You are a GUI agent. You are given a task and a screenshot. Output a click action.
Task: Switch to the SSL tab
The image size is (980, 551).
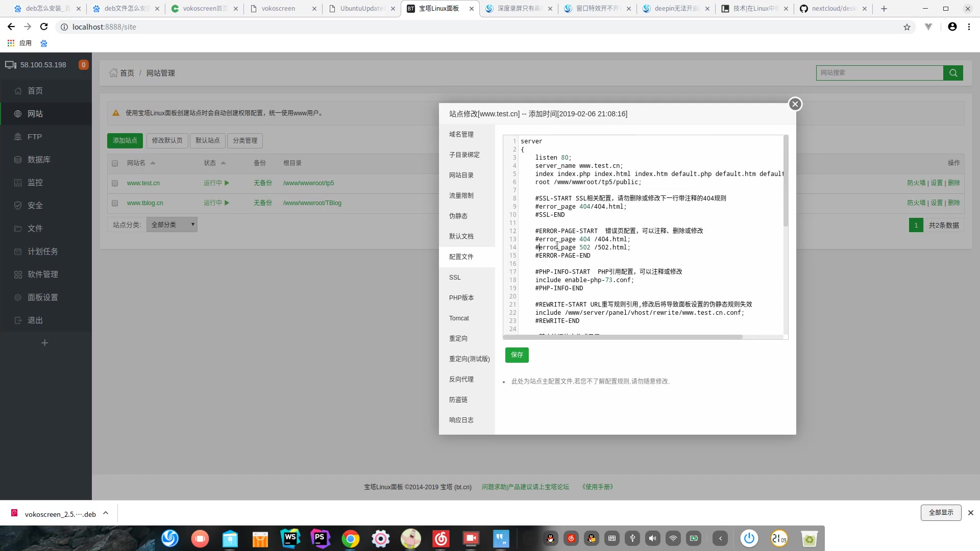454,278
